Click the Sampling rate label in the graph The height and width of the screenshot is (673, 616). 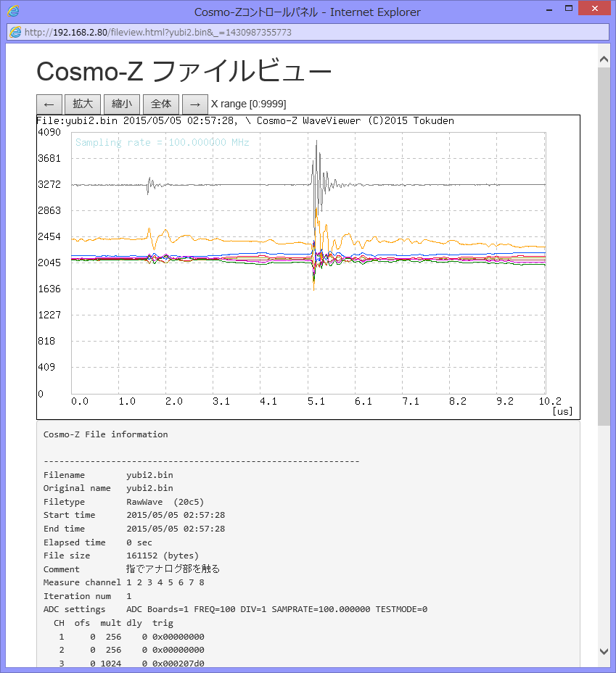pos(162,143)
